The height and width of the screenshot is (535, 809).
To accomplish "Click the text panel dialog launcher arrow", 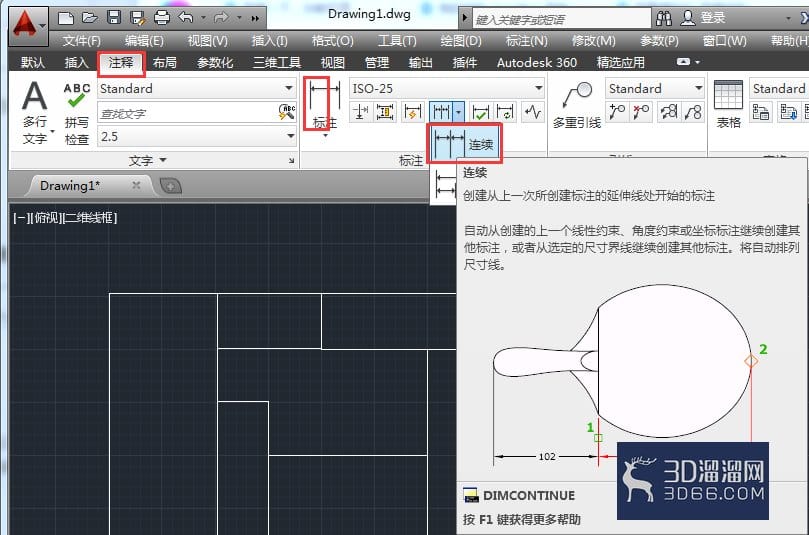I will 292,161.
